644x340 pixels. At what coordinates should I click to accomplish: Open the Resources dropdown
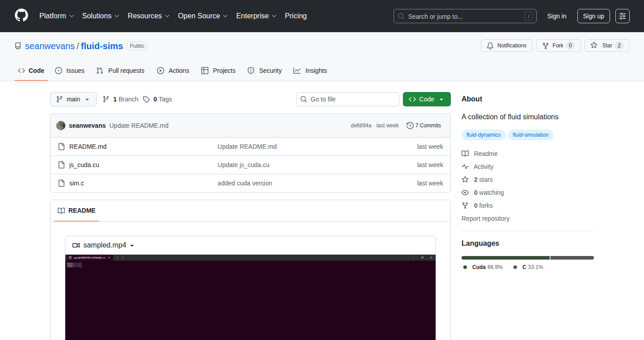[x=148, y=16]
